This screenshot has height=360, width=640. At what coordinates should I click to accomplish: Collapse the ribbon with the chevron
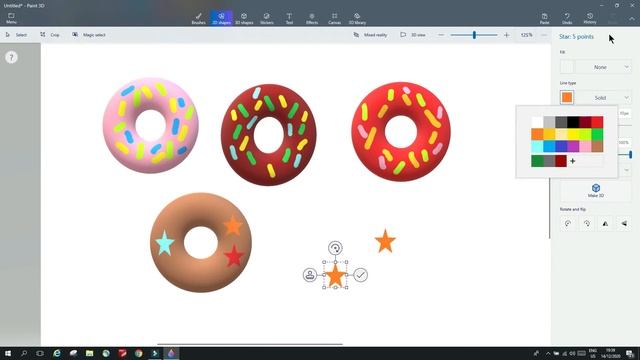tap(631, 19)
